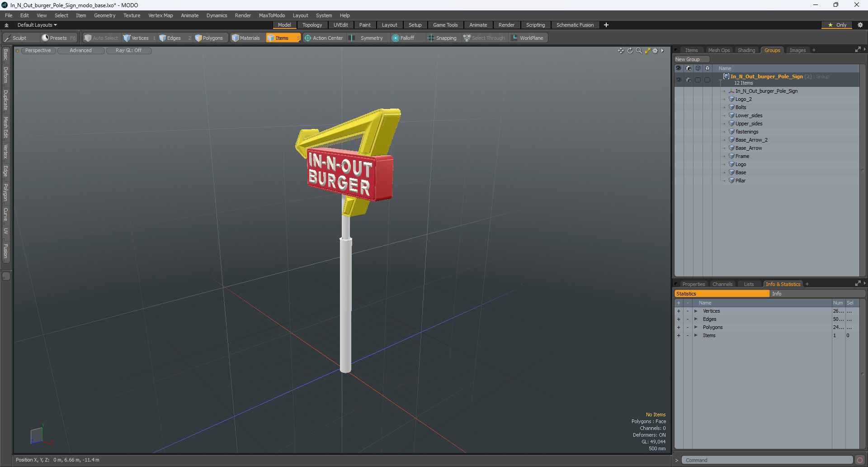Toggle Symmetry on or off
The height and width of the screenshot is (467, 868).
[366, 38]
